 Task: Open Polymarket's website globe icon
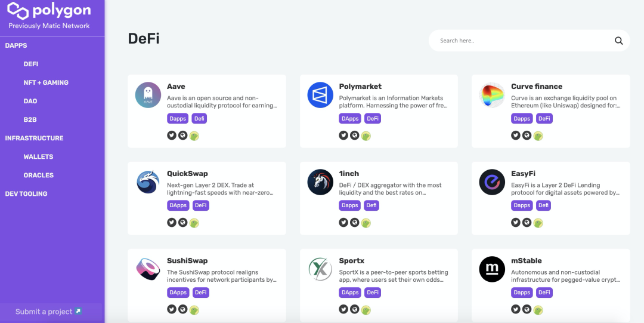[x=355, y=136]
